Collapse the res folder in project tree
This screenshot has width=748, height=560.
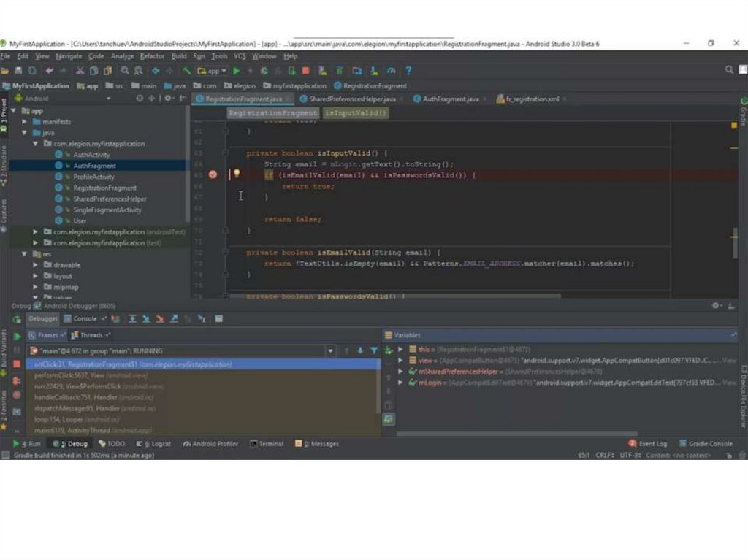[26, 254]
